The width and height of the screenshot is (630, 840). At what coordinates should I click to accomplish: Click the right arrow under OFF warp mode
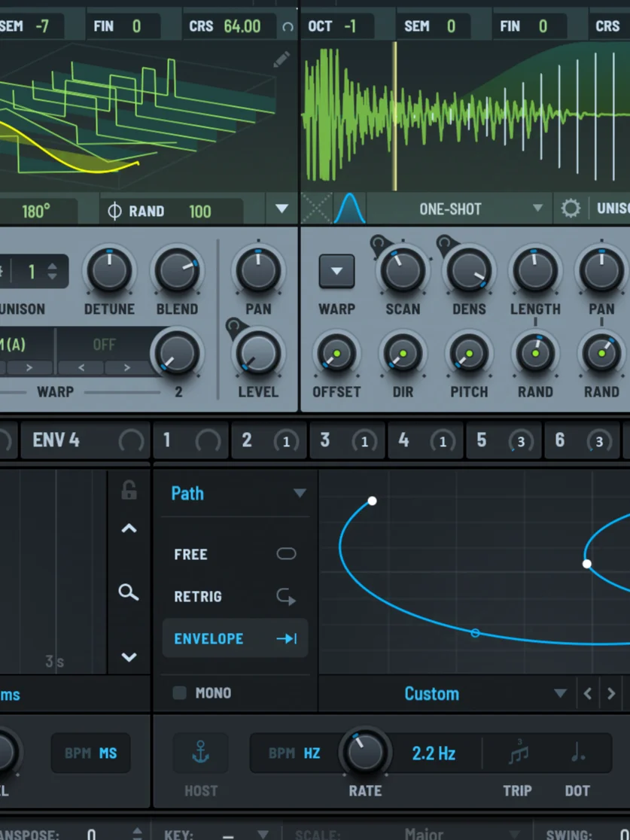(127, 367)
